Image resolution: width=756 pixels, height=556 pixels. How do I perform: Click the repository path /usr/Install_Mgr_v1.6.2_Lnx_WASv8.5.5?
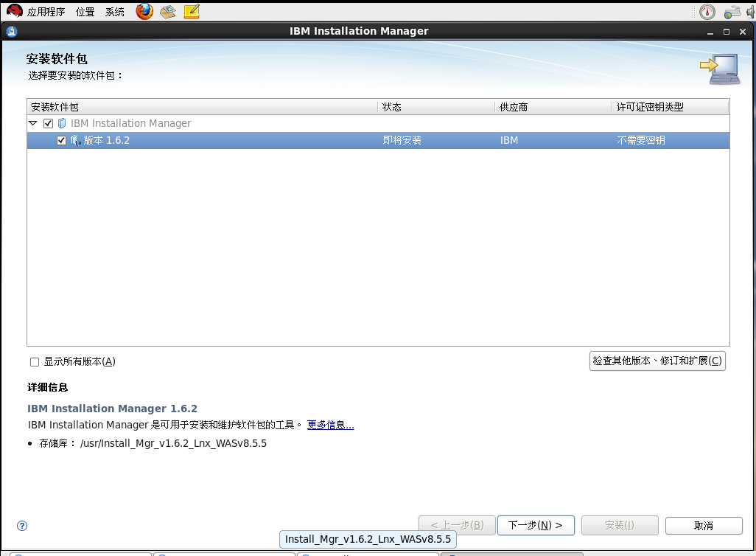[x=173, y=443]
